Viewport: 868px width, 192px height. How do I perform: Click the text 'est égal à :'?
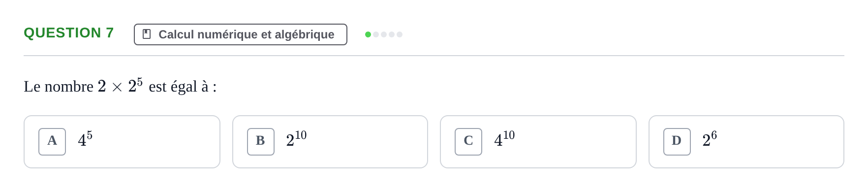pyautogui.click(x=183, y=87)
